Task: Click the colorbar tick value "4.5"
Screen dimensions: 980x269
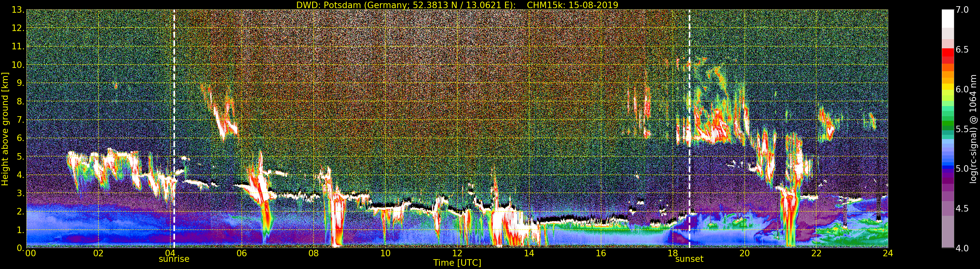Action: click(962, 209)
